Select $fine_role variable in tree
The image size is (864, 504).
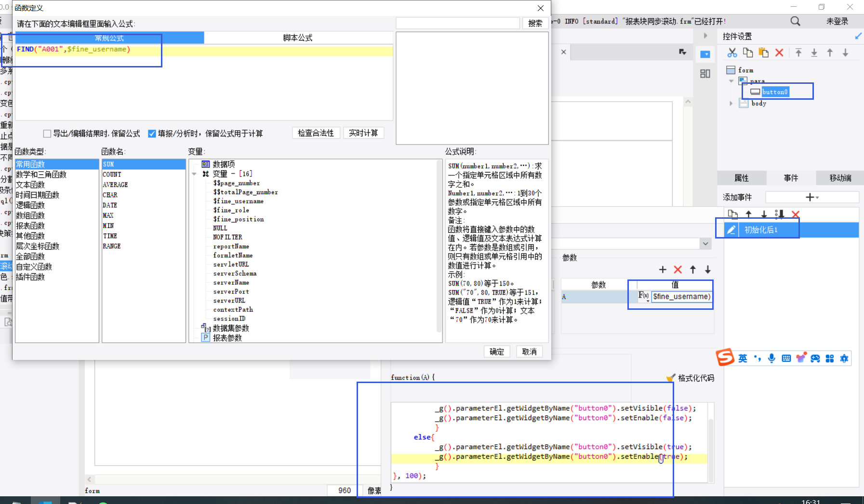(231, 210)
